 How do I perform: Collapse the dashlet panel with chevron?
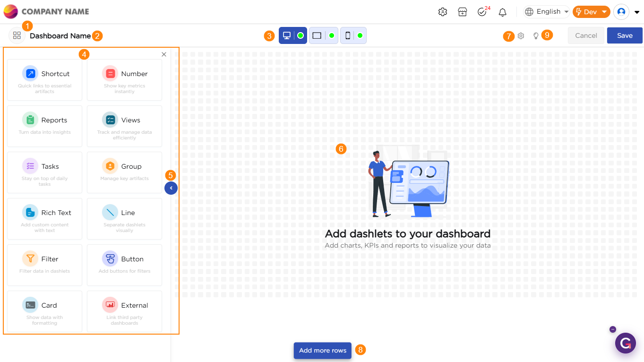click(x=171, y=188)
